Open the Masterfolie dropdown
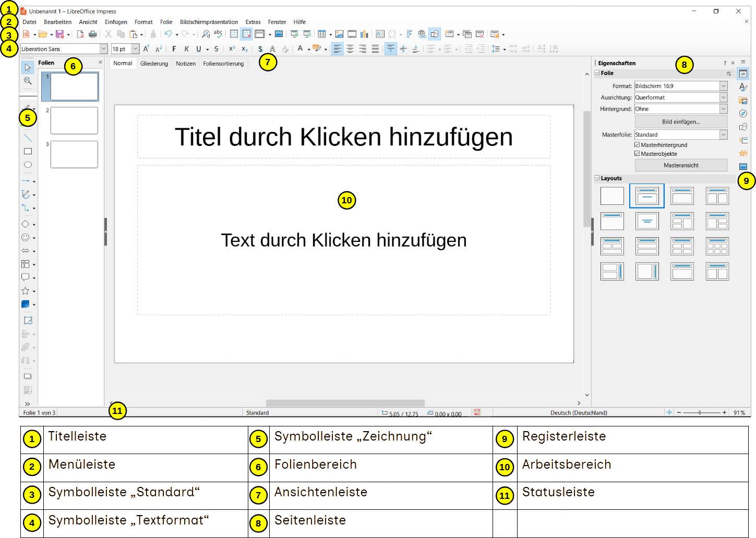The width and height of the screenshot is (756, 538). [x=724, y=134]
